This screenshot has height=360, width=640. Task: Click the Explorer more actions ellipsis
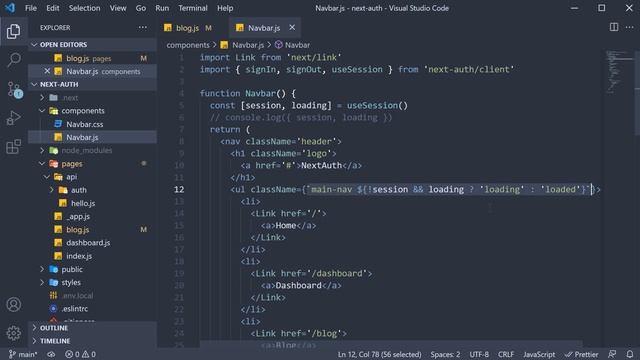coord(142,27)
